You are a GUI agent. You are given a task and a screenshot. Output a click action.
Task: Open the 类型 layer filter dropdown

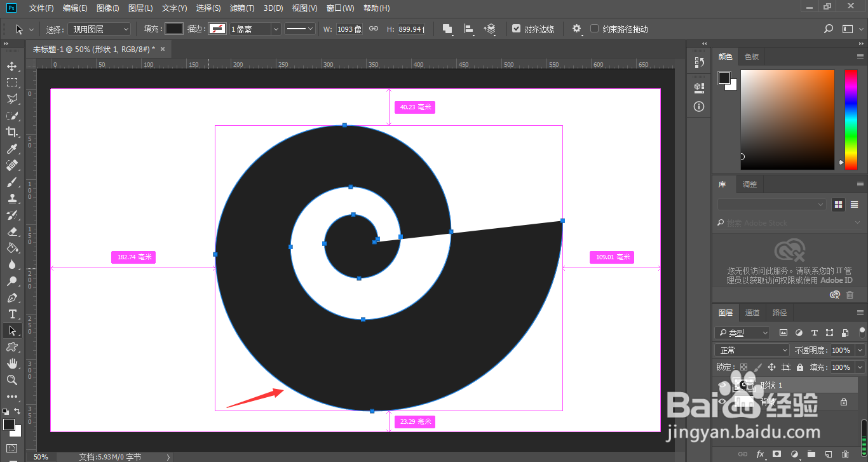coord(742,332)
